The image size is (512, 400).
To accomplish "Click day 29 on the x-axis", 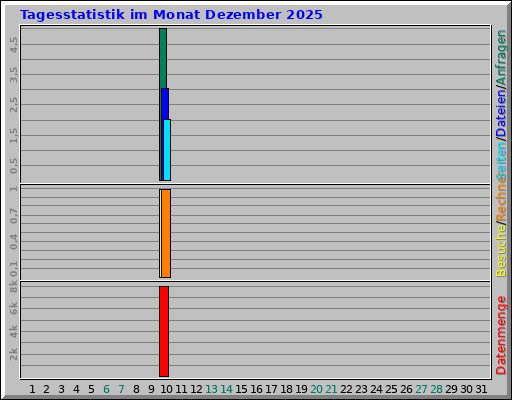I will tap(451, 389).
